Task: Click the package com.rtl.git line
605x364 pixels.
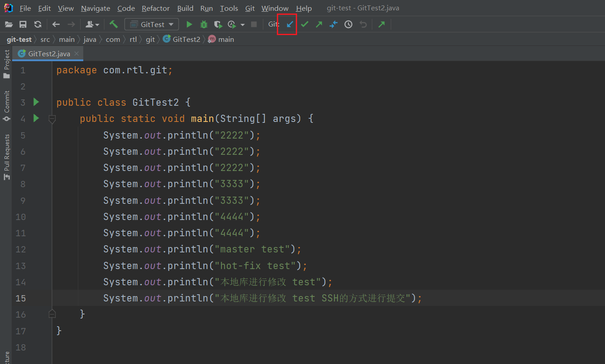Action: click(115, 70)
